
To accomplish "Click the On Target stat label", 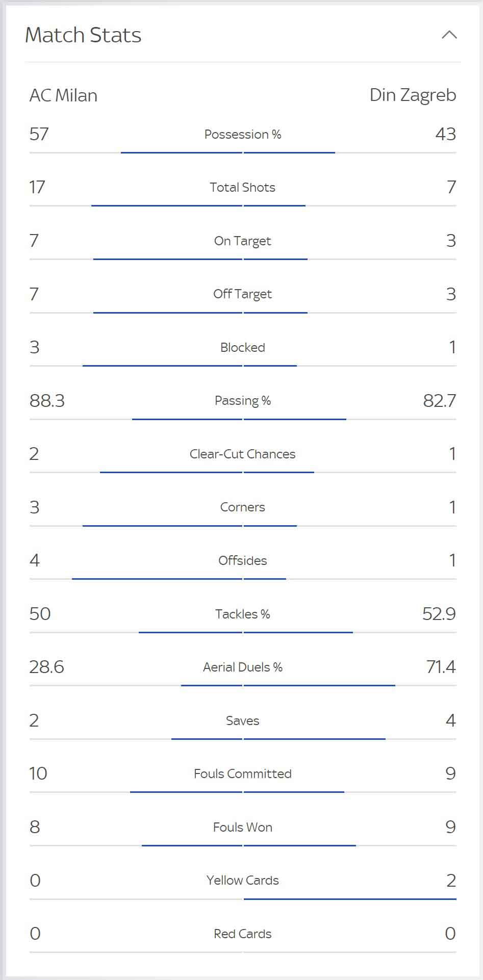I will (x=243, y=241).
